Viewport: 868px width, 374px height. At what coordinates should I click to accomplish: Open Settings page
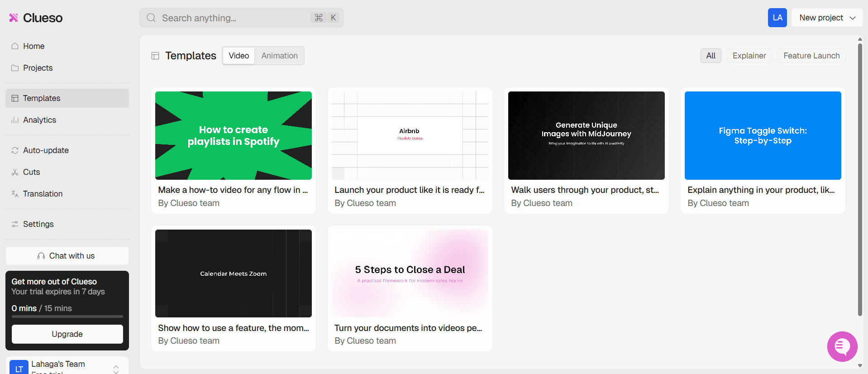pyautogui.click(x=67, y=224)
